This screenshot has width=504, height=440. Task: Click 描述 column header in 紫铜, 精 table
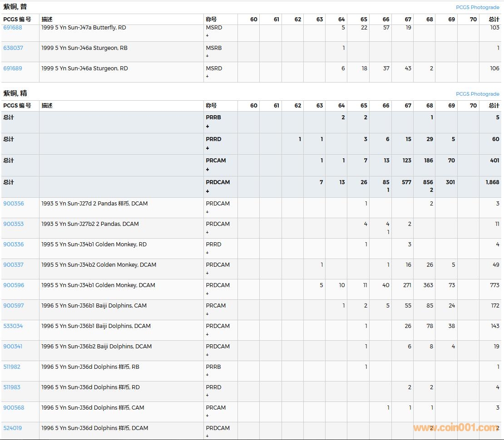(x=47, y=106)
